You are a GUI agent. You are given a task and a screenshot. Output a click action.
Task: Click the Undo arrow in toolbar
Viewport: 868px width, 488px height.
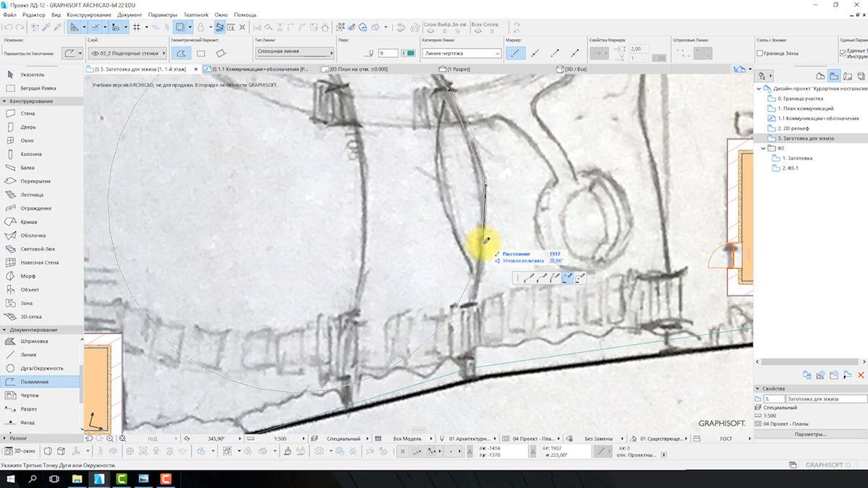click(8, 27)
